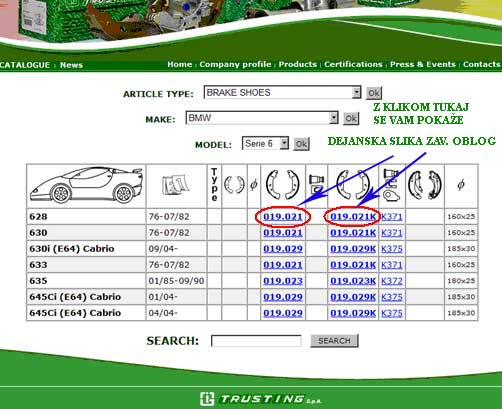Select the 633 model name cell
This screenshot has height=409, width=502.
click(86, 265)
